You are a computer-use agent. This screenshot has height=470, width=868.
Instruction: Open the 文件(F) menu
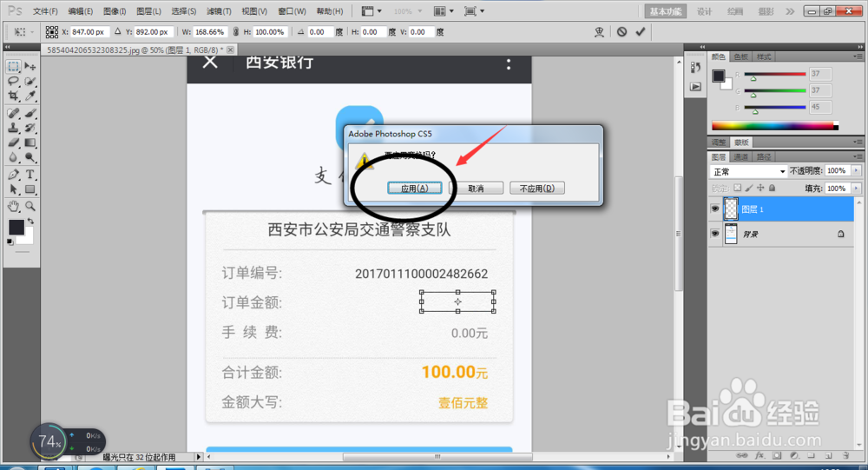click(x=45, y=11)
